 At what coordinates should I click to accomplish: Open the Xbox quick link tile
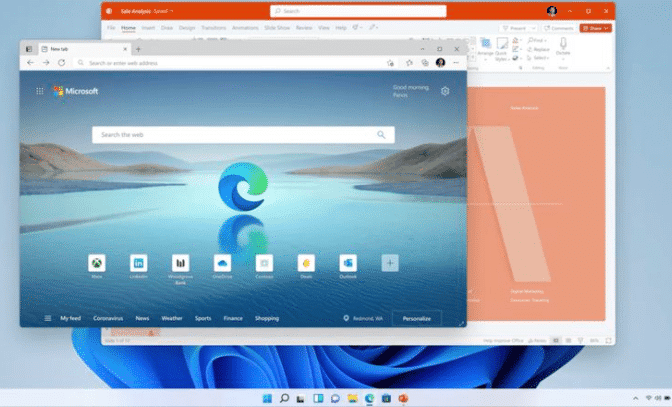pyautogui.click(x=97, y=262)
